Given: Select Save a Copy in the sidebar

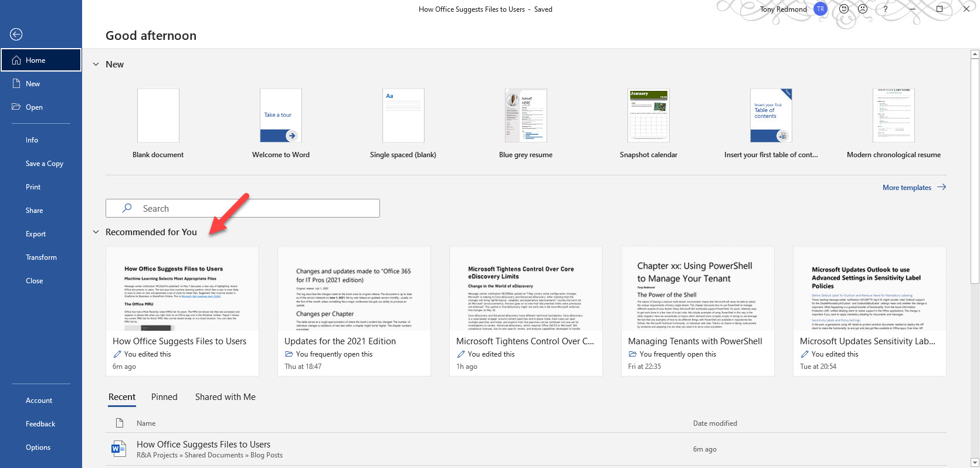Looking at the screenshot, I should click(x=45, y=164).
